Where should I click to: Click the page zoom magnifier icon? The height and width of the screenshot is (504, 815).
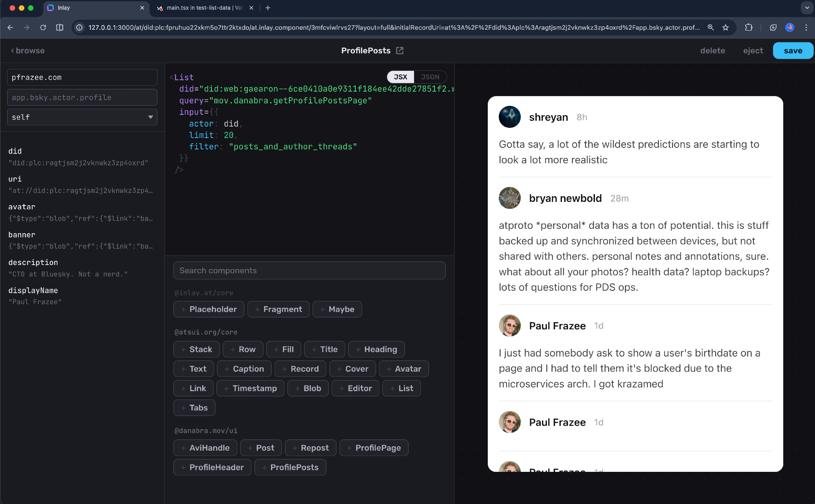pyautogui.click(x=711, y=28)
